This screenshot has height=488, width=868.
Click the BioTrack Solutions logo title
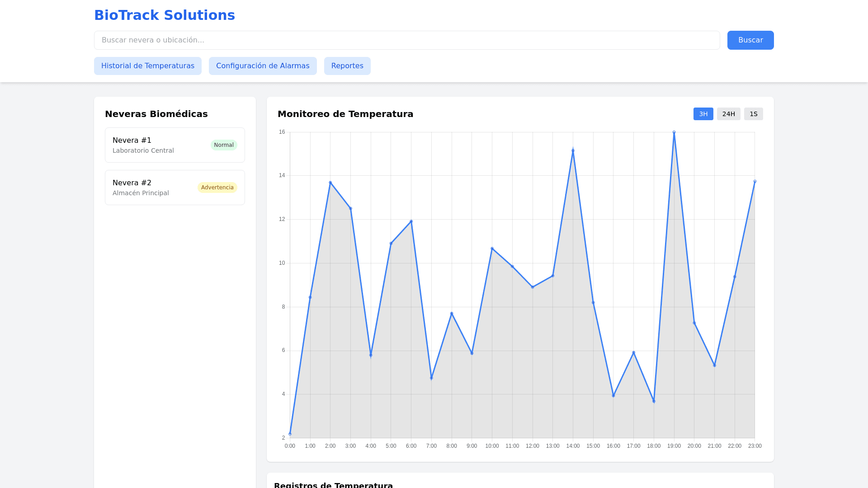tap(164, 15)
